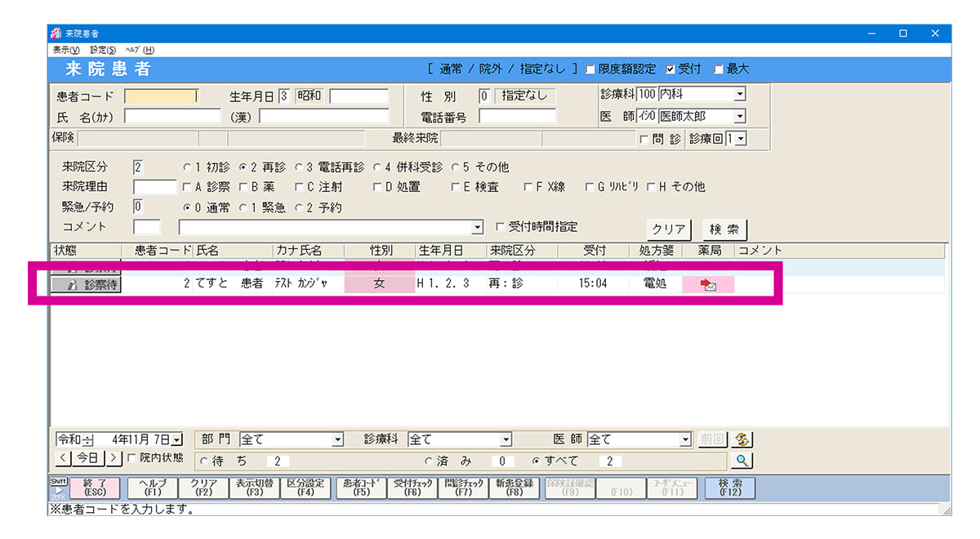Expand the 医師 医師太郎 dropdown
980x539 pixels.
739,117
